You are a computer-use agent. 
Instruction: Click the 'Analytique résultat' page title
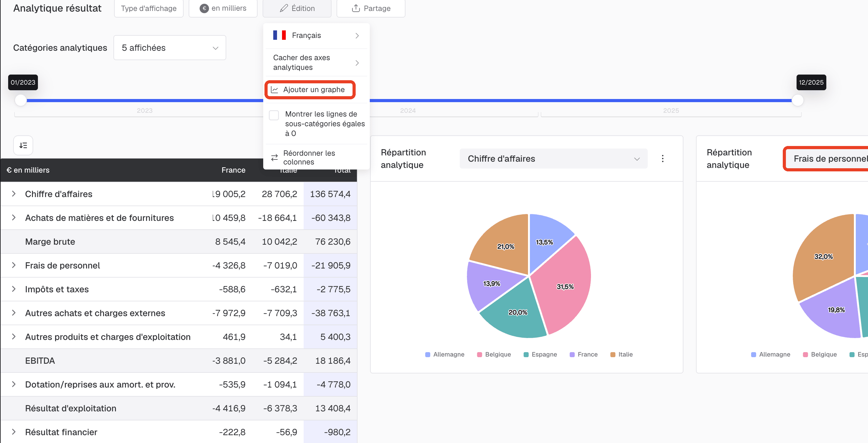57,8
